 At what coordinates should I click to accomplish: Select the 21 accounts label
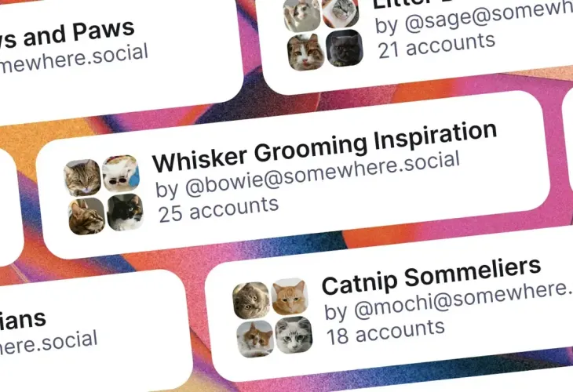click(x=436, y=45)
